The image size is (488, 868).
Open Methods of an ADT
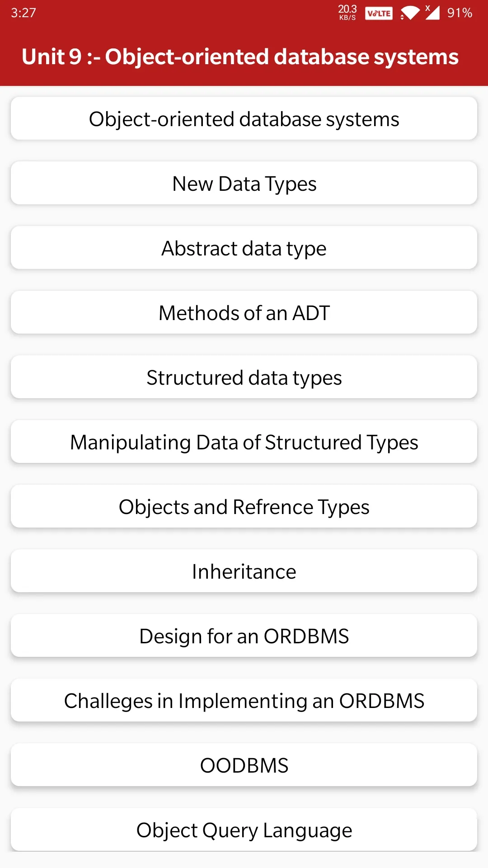click(244, 312)
